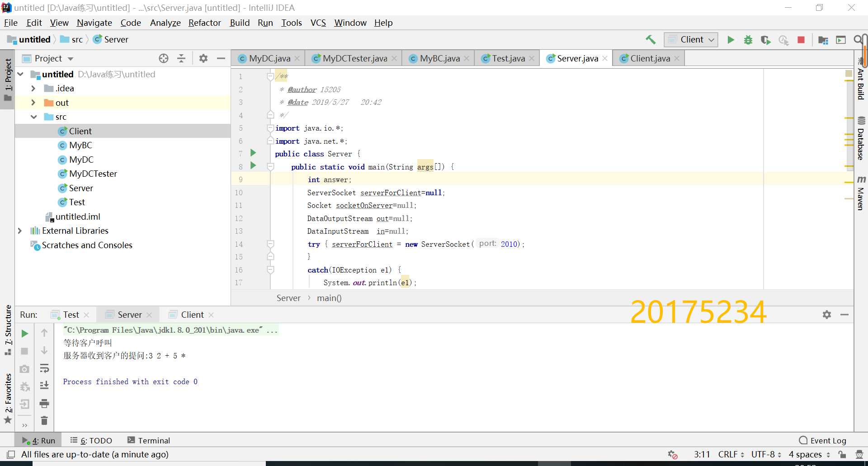Clear all Run console output with trash icon

point(44,421)
